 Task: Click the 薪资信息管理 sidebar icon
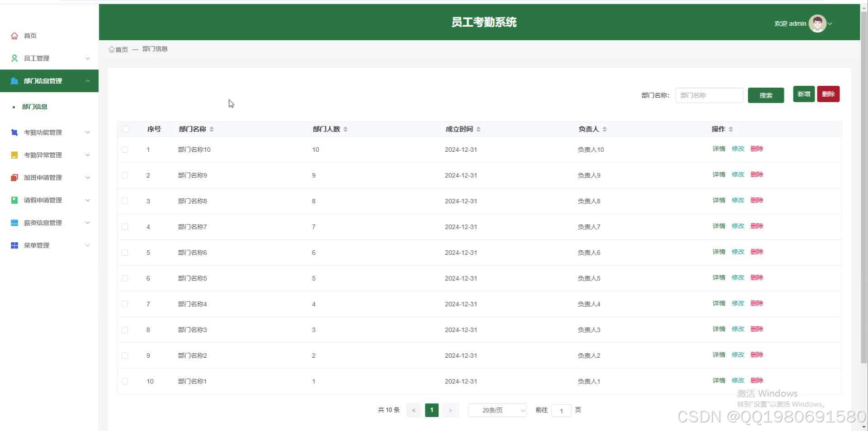pos(14,222)
